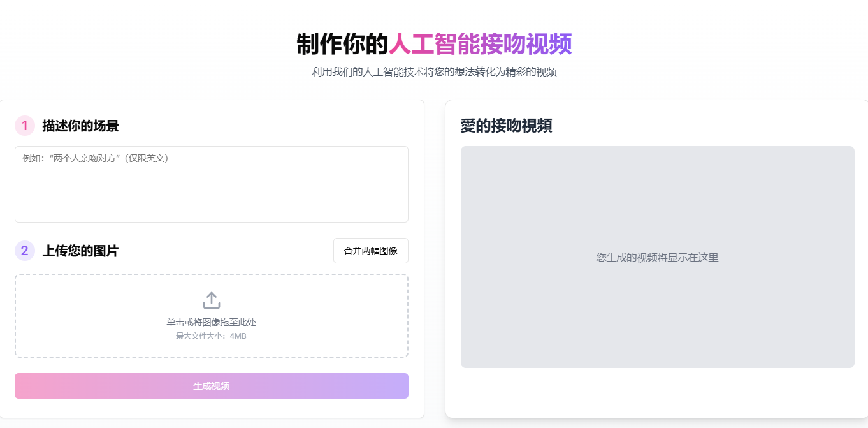
Task: Select the 上传您的图片 heading
Action: tap(80, 251)
